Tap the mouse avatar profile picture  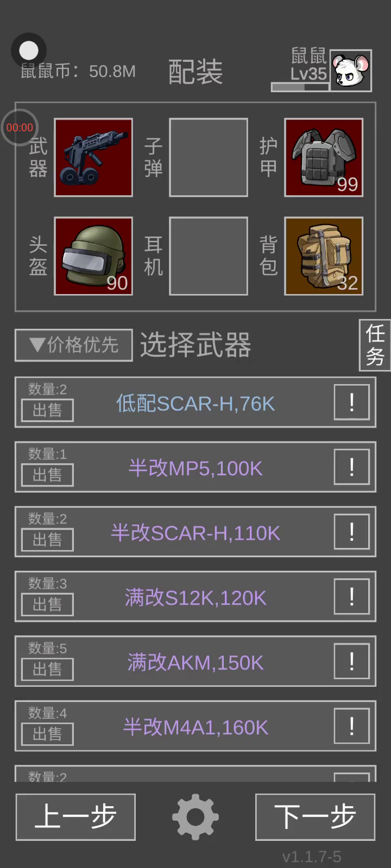(x=351, y=71)
